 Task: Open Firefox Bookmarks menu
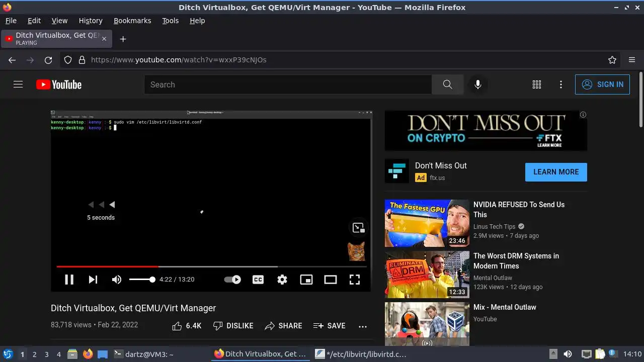[x=132, y=21]
